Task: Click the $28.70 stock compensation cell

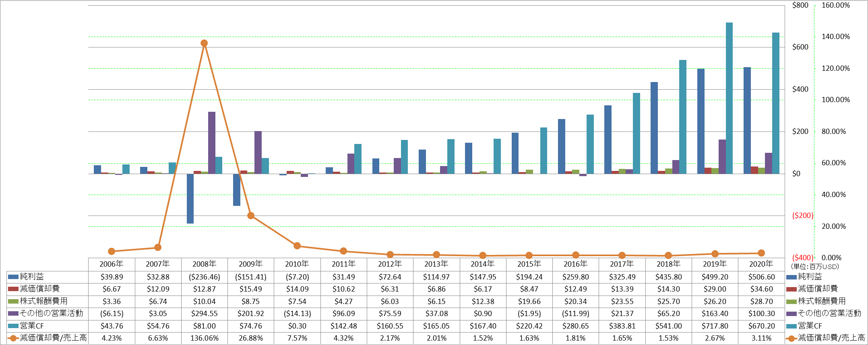Action: pyautogui.click(x=761, y=302)
